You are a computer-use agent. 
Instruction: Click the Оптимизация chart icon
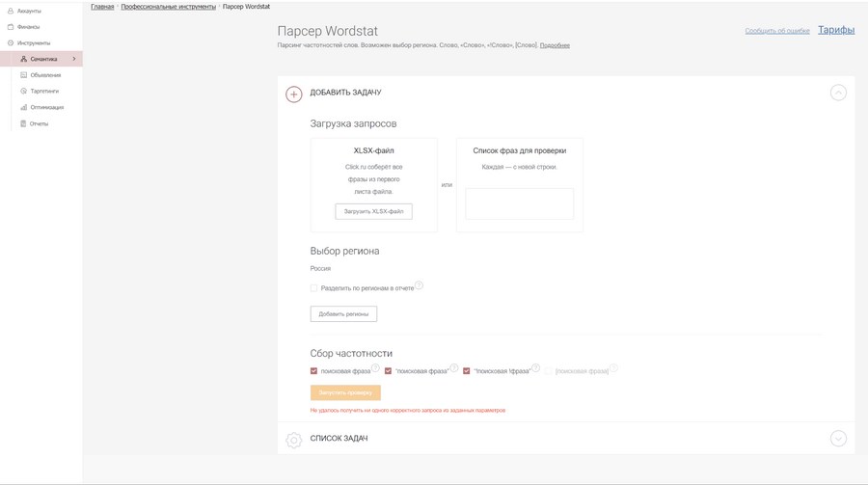23,107
